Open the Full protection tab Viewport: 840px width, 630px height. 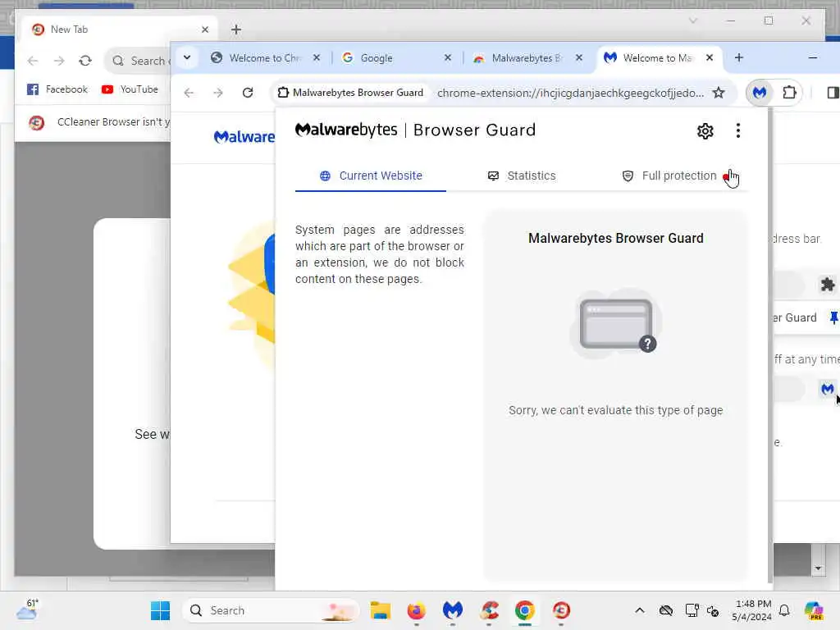click(669, 176)
